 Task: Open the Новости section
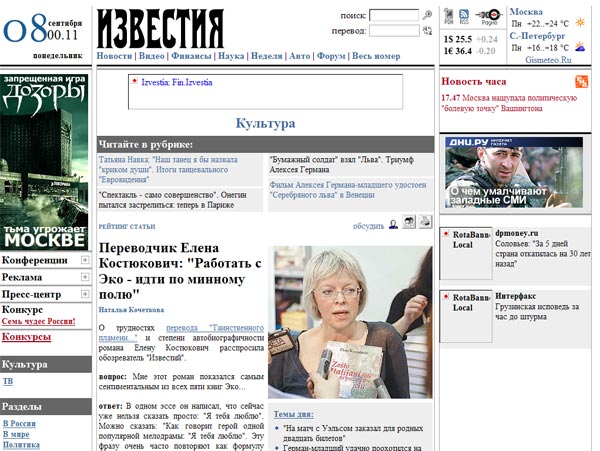(x=114, y=56)
